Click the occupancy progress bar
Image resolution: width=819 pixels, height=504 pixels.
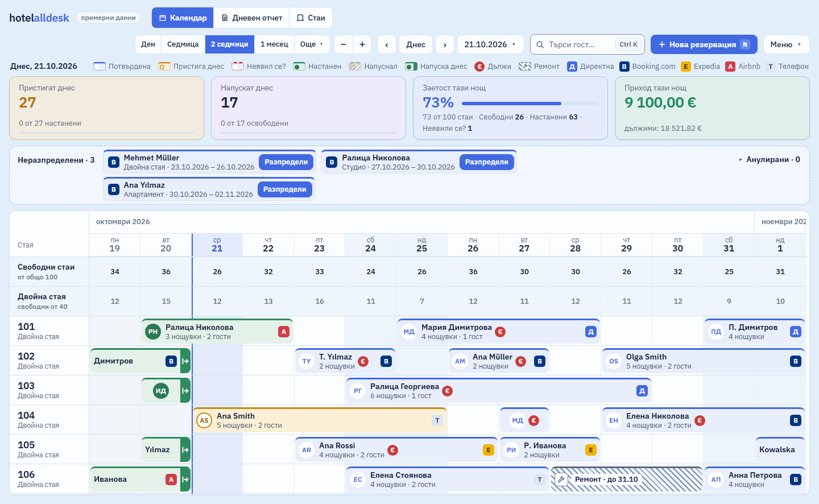pyautogui.click(x=530, y=104)
